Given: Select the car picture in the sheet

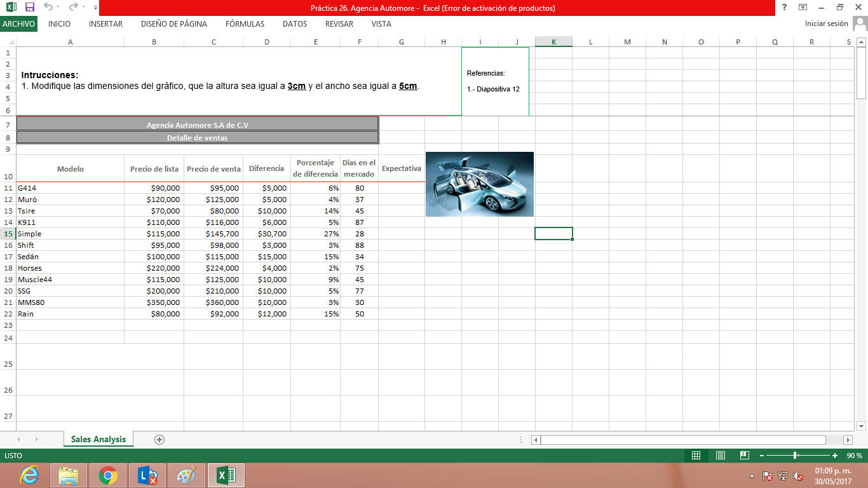Looking at the screenshot, I should 480,184.
